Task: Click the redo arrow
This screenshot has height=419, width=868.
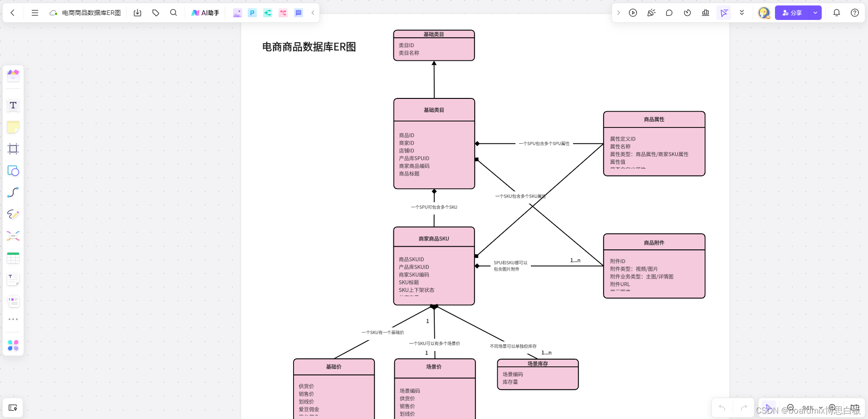Action: (744, 408)
